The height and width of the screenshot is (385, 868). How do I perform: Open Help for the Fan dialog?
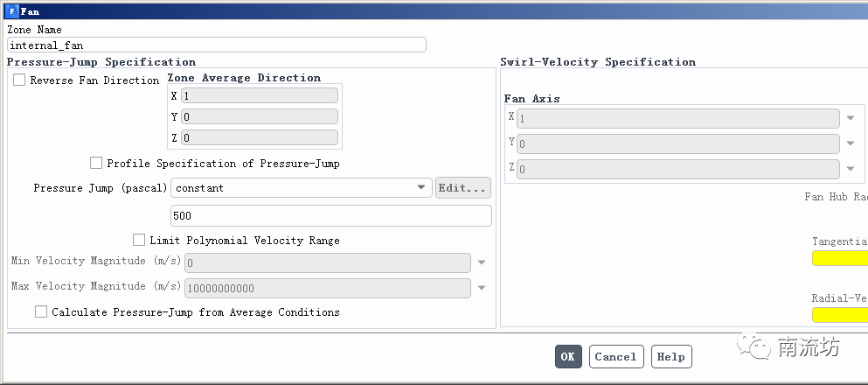pyautogui.click(x=670, y=357)
